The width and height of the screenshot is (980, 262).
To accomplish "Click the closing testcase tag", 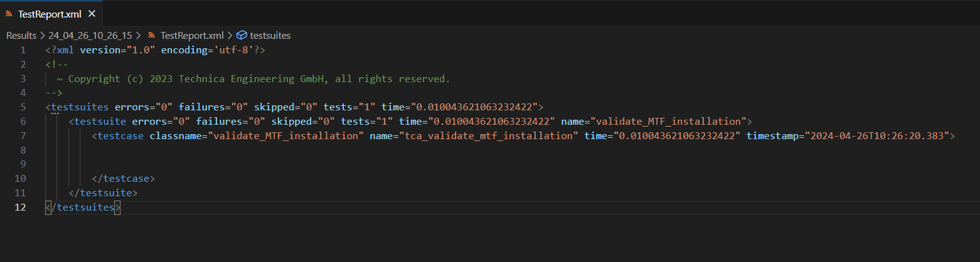I will (x=123, y=179).
